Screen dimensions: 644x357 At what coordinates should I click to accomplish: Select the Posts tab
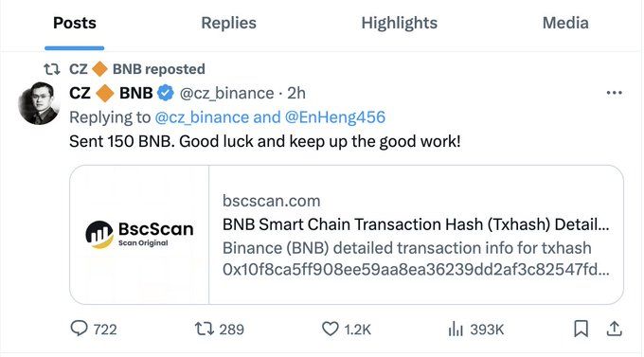point(74,23)
